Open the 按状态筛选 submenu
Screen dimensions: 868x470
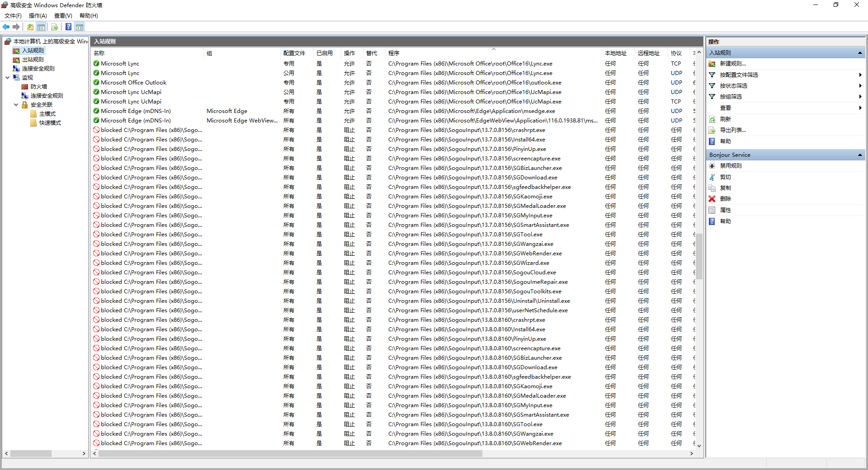786,86
